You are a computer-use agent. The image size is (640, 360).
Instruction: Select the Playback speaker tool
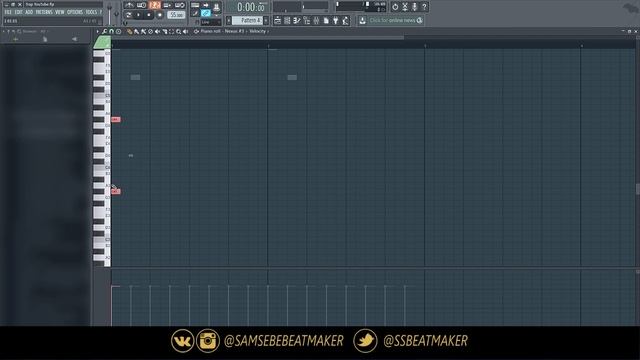tap(185, 31)
